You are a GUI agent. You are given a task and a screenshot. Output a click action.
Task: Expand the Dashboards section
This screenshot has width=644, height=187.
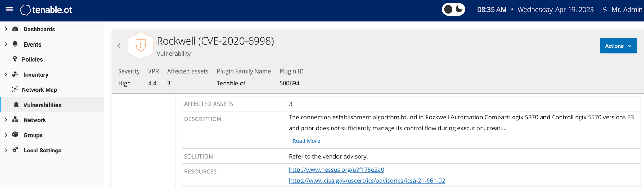6,29
